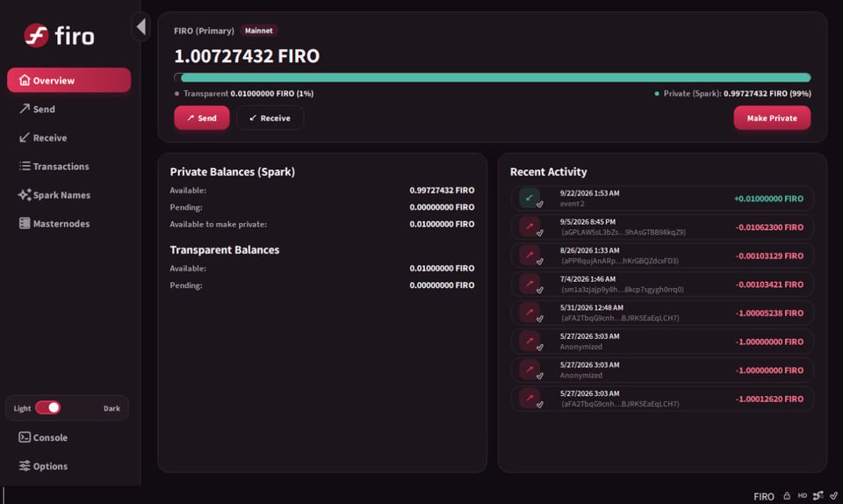Open the 9/22/2026 event2 transaction

point(662,198)
